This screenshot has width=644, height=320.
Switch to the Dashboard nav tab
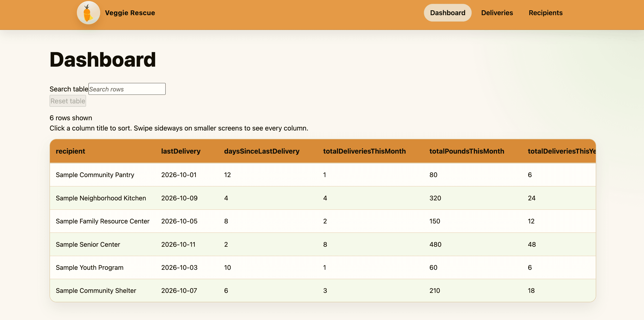(448, 13)
